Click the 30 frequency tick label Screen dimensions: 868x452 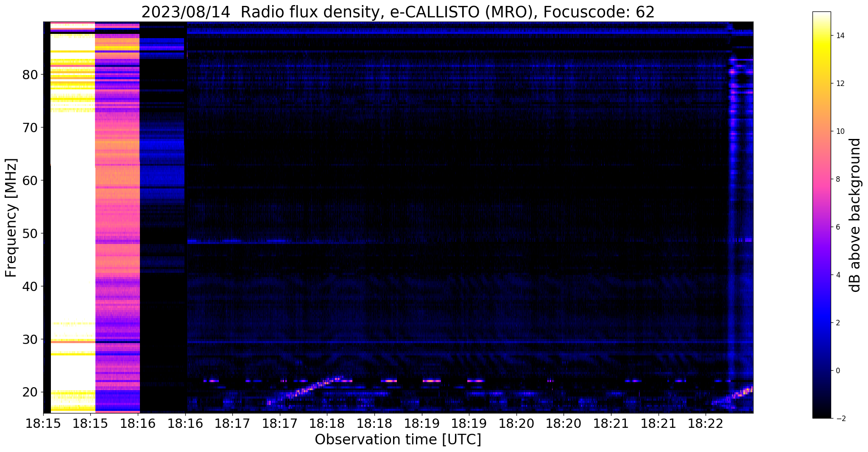[30, 339]
